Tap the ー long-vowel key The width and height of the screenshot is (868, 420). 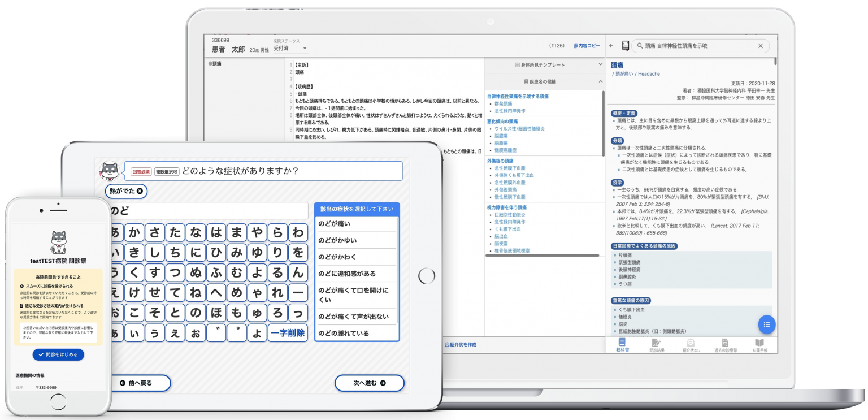pyautogui.click(x=298, y=293)
